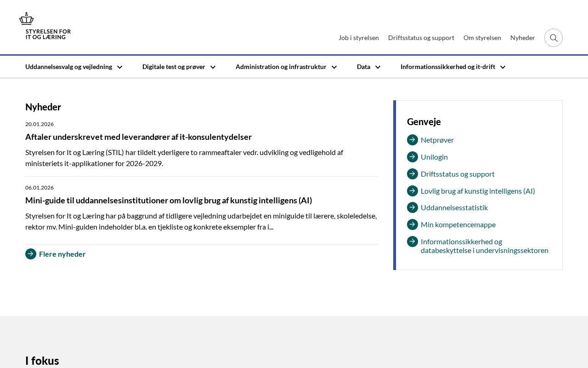The height and width of the screenshot is (368, 588).
Task: Open the Driftsstatus og support shortcut in Genveje
Action: click(x=457, y=174)
